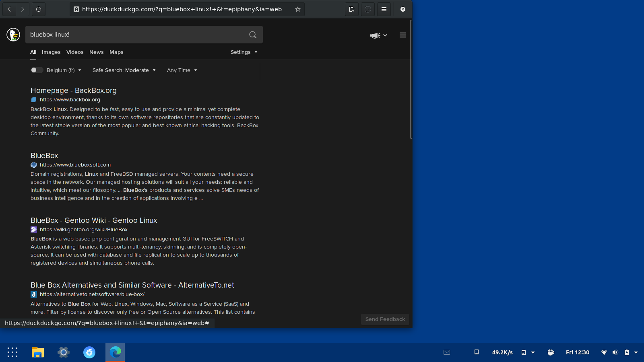Click the BackBox.org result favicon
Screen dimensions: 644x362
(x=34, y=100)
